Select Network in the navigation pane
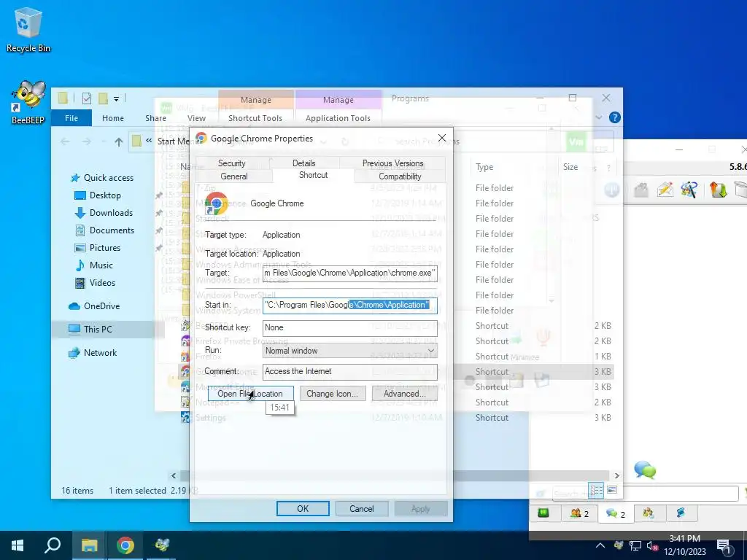 point(93,353)
